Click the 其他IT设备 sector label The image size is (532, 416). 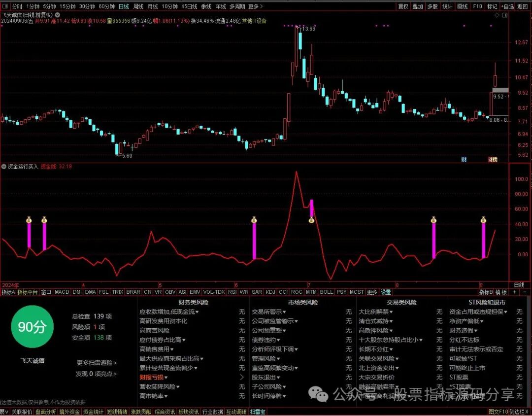pos(254,21)
